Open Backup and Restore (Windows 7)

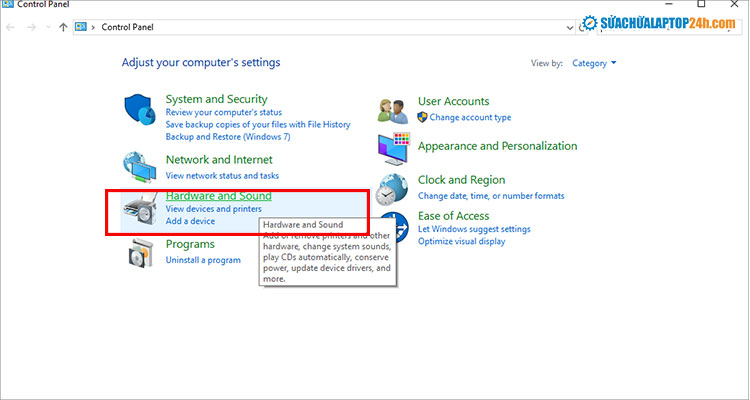[227, 136]
